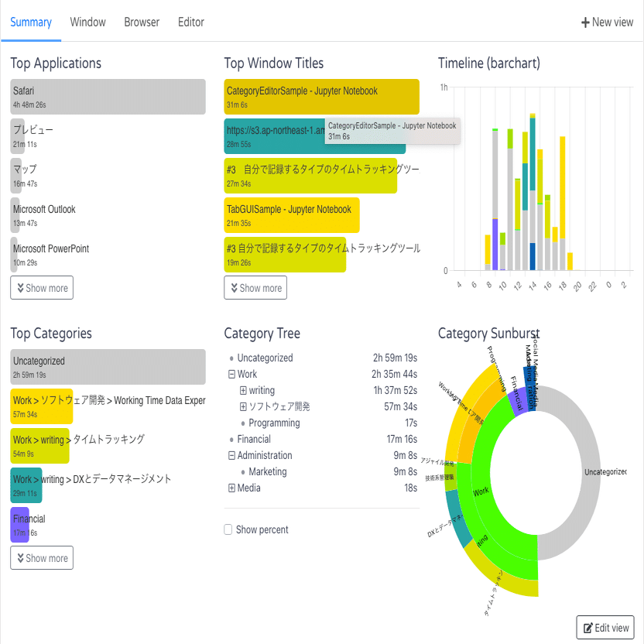Click chevron icon in Top Window Titles Show more
Viewport: 644px width, 644px height.
point(234,288)
